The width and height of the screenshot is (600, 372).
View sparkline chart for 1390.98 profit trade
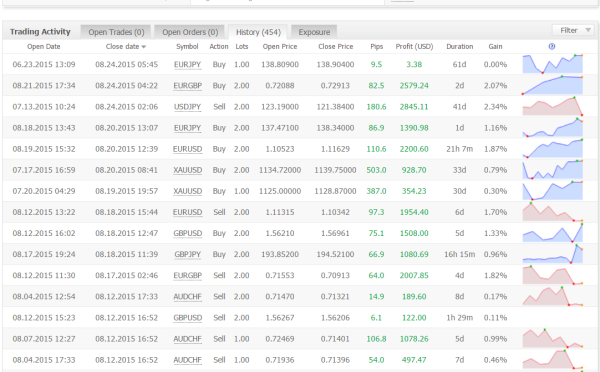tap(553, 127)
